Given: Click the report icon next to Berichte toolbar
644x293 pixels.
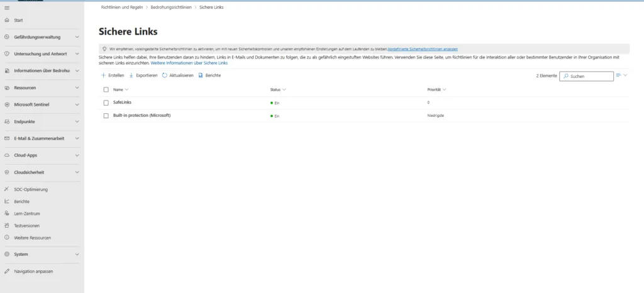Looking at the screenshot, I should [201, 75].
